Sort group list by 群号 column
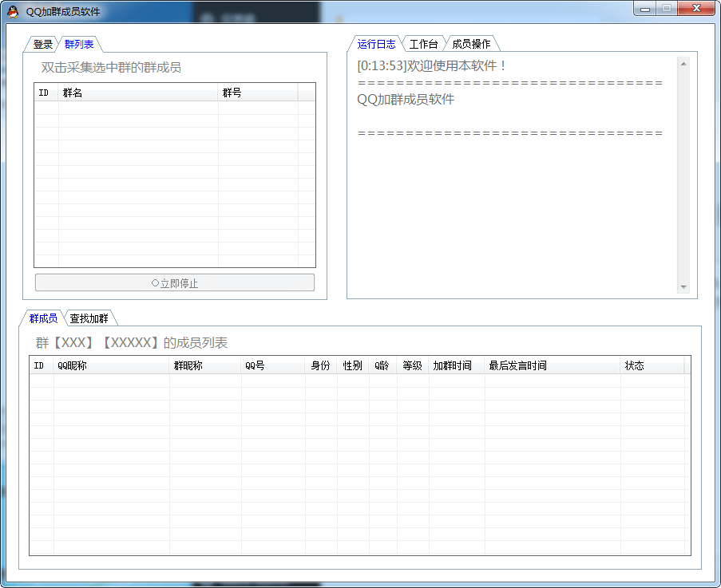Viewport: 721px width, 588px height. point(257,93)
